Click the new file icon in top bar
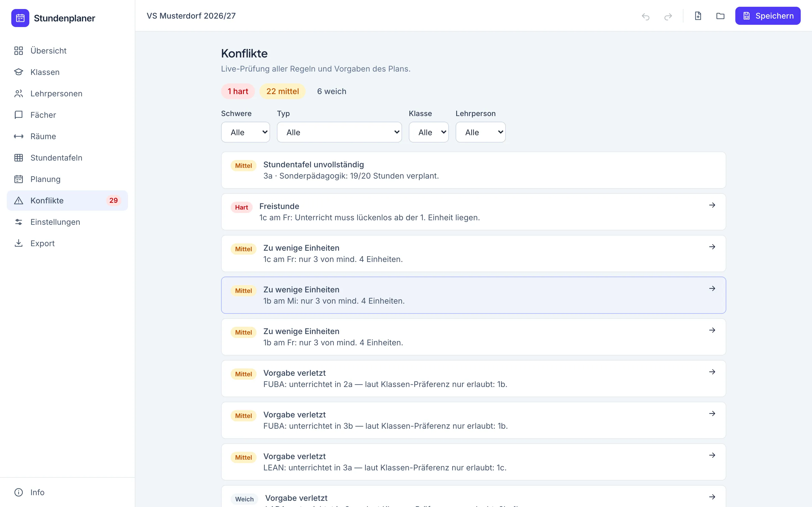This screenshot has height=507, width=812. pyautogui.click(x=698, y=16)
